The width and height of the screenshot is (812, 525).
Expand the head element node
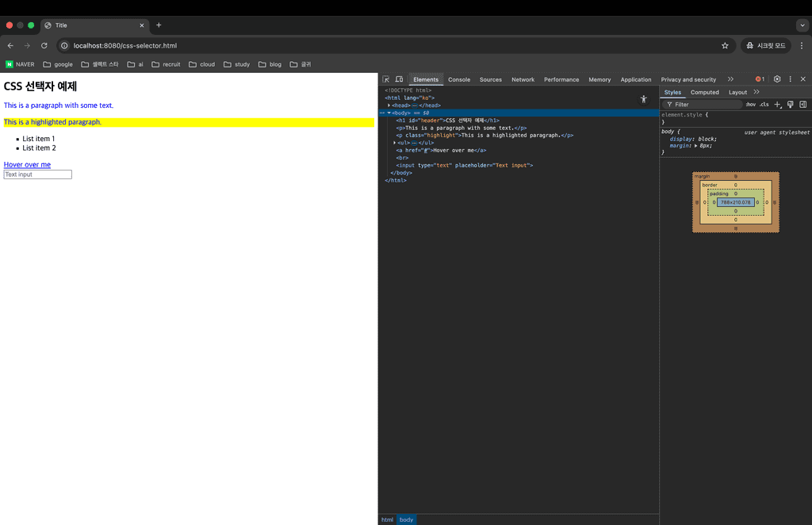tap(389, 105)
